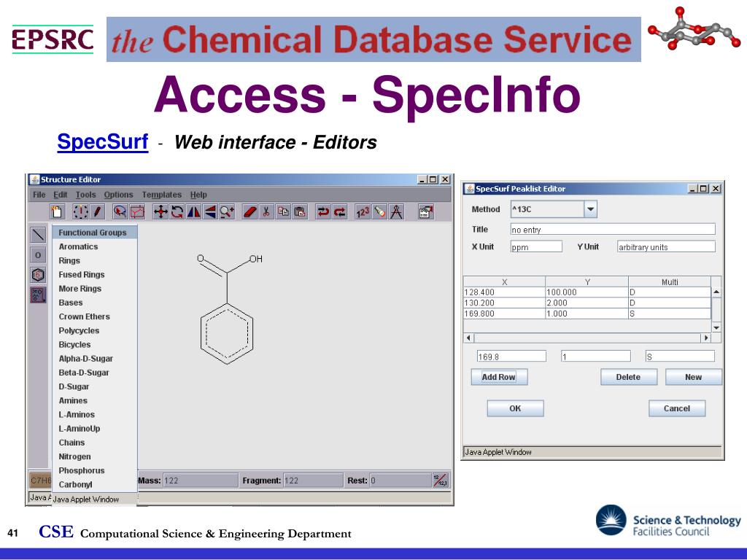Choose Carbonyl template entry

click(95, 484)
